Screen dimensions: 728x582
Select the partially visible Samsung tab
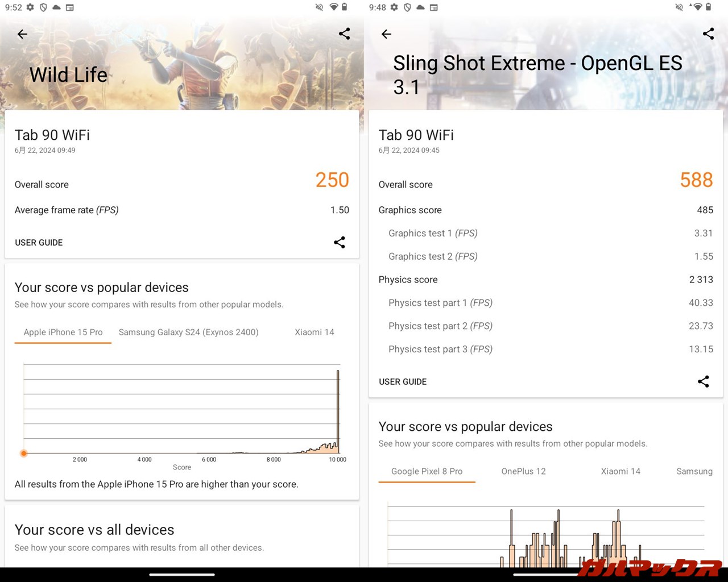click(x=694, y=471)
